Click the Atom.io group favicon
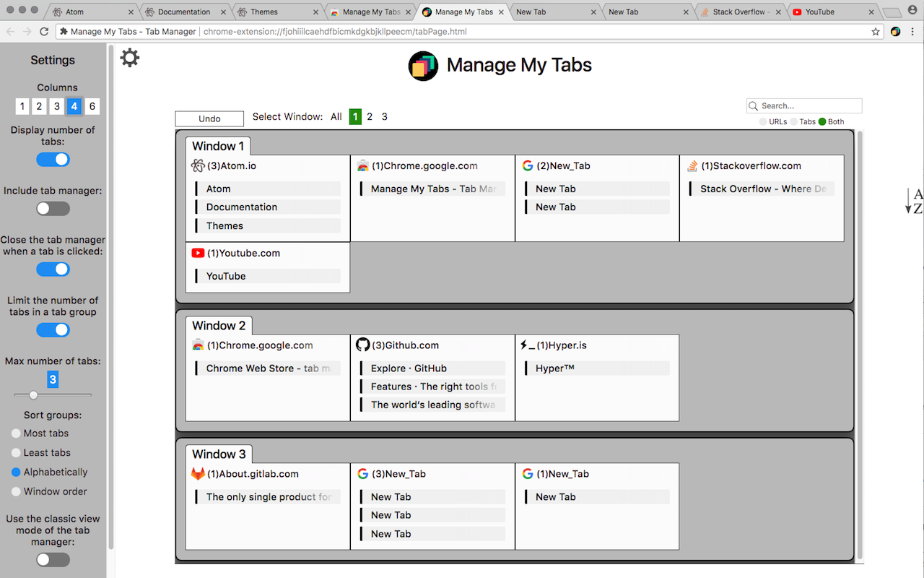Screen dimensions: 924x578 point(198,166)
